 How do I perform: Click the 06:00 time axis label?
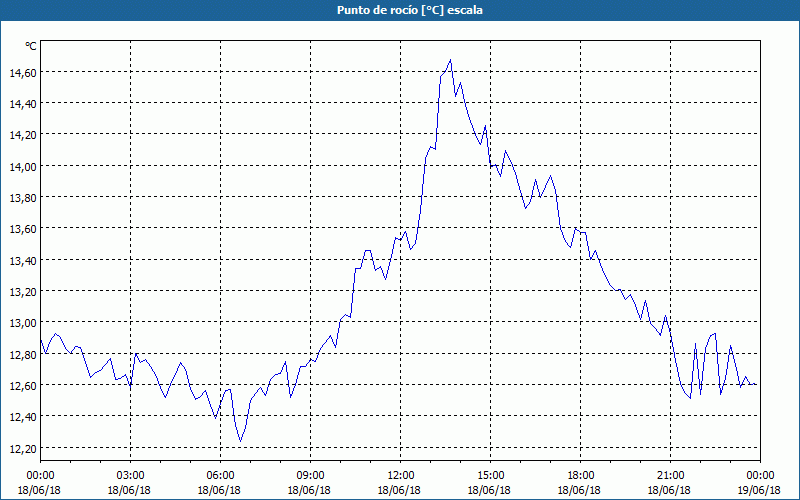pyautogui.click(x=220, y=476)
